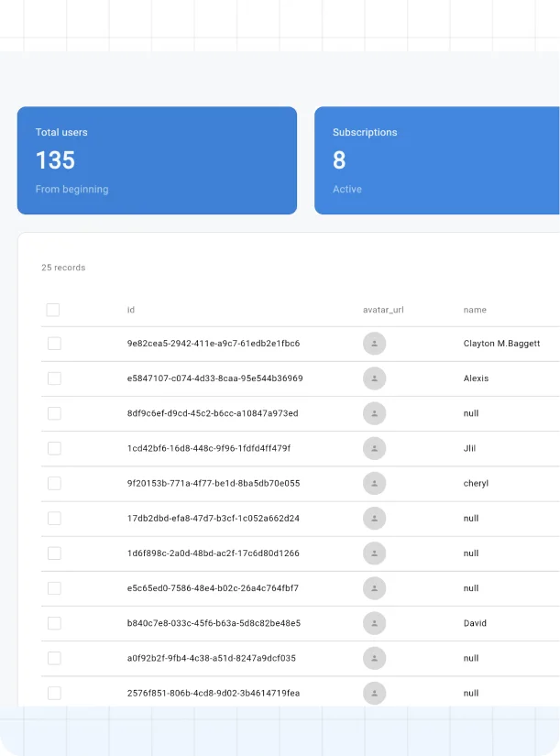Click id e5c65ed0-7586-48e4-b02c-26a4c764fbf7
This screenshot has width=560, height=756.
tap(213, 588)
